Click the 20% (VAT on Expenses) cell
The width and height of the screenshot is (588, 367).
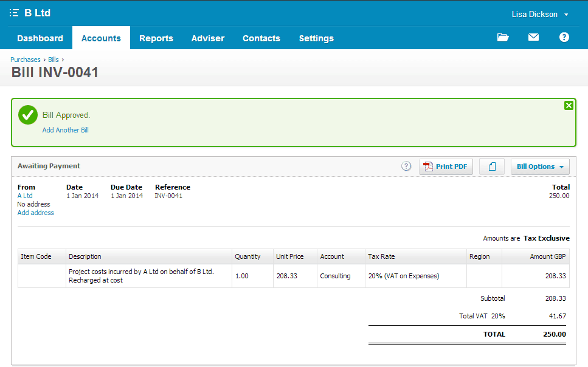(416, 276)
